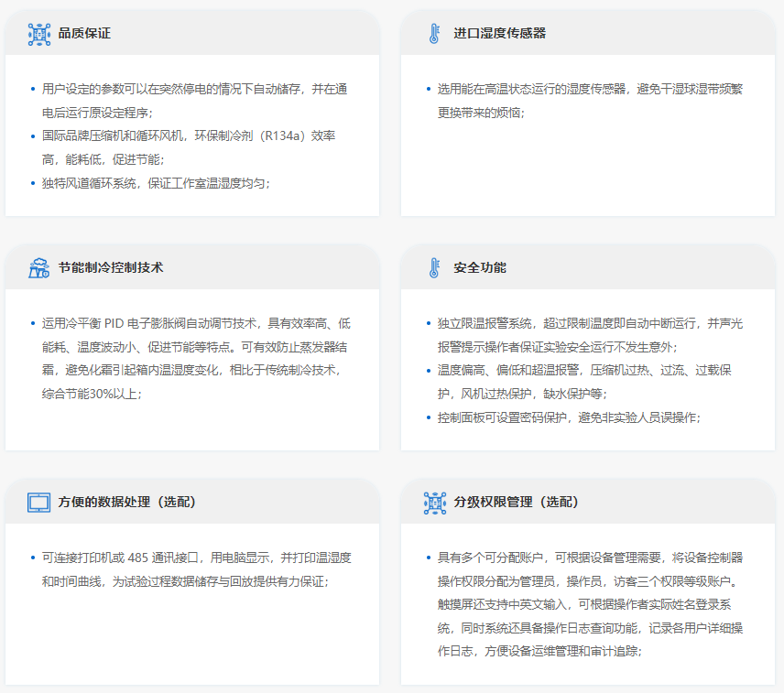Select the 品质保证 card heading

84,34
